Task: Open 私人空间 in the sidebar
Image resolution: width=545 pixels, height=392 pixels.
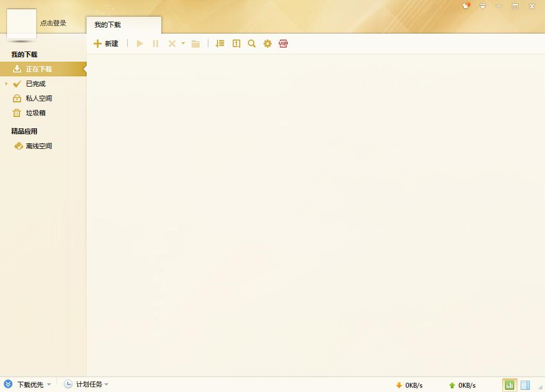Action: pos(39,99)
